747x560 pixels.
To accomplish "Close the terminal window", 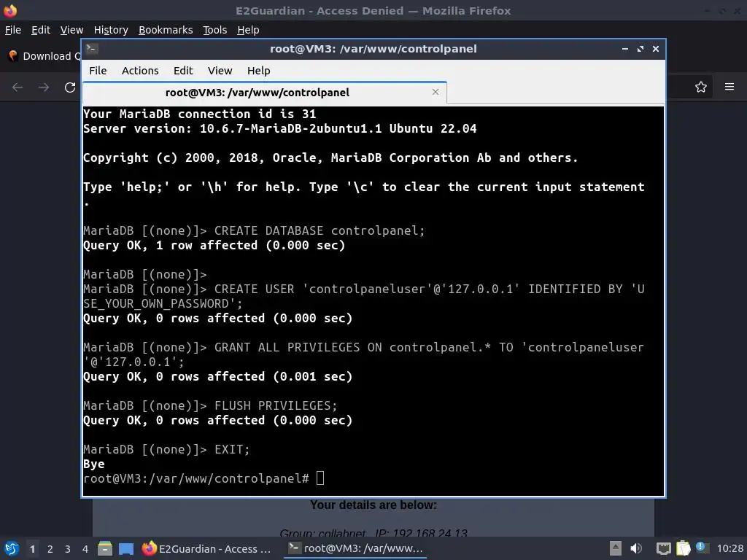I will pyautogui.click(x=656, y=49).
